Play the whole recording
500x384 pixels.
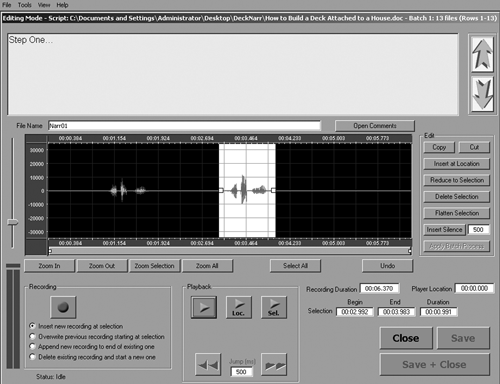(204, 307)
